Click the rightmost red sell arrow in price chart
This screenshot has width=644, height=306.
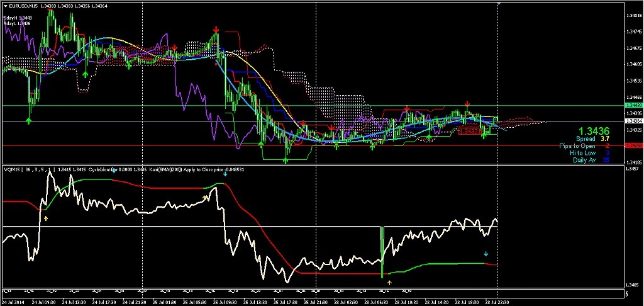(x=467, y=104)
